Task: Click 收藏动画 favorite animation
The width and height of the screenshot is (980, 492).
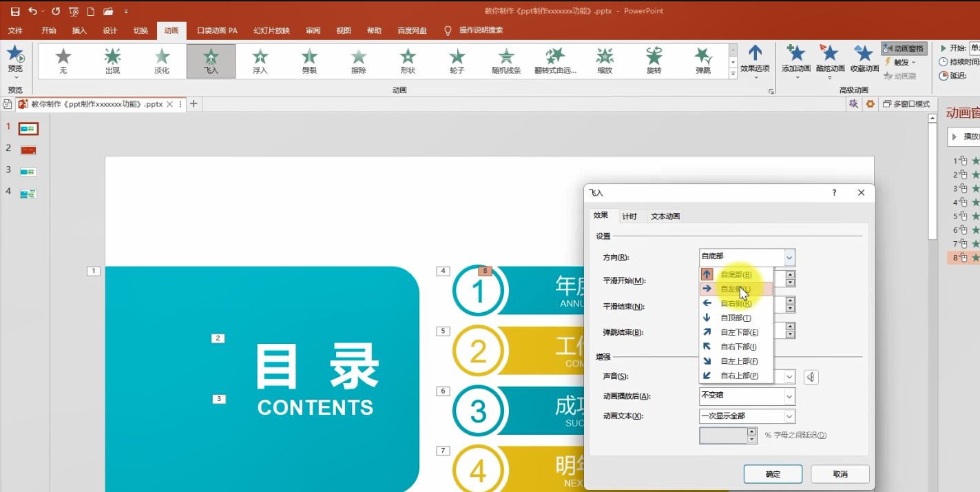Action: (864, 61)
